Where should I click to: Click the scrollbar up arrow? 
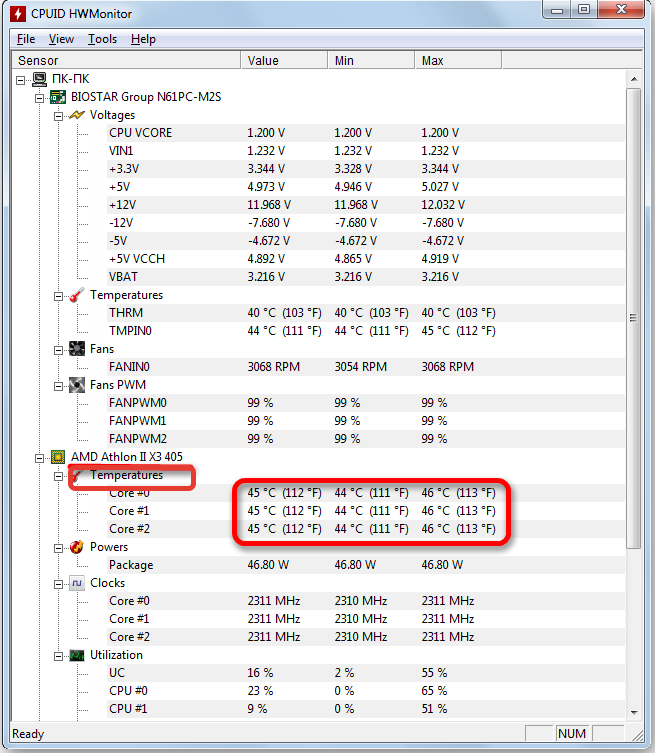pos(634,79)
